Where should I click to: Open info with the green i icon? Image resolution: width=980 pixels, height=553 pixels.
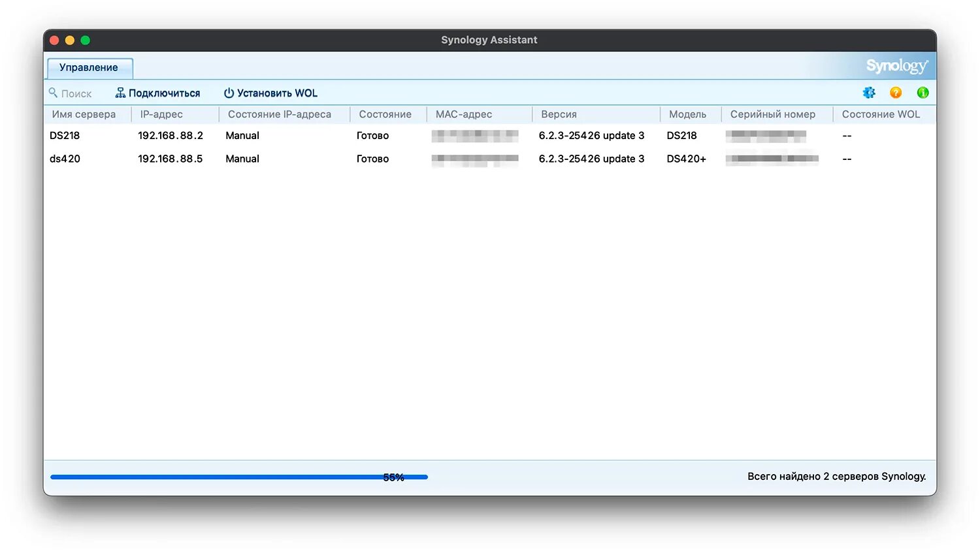coord(923,93)
